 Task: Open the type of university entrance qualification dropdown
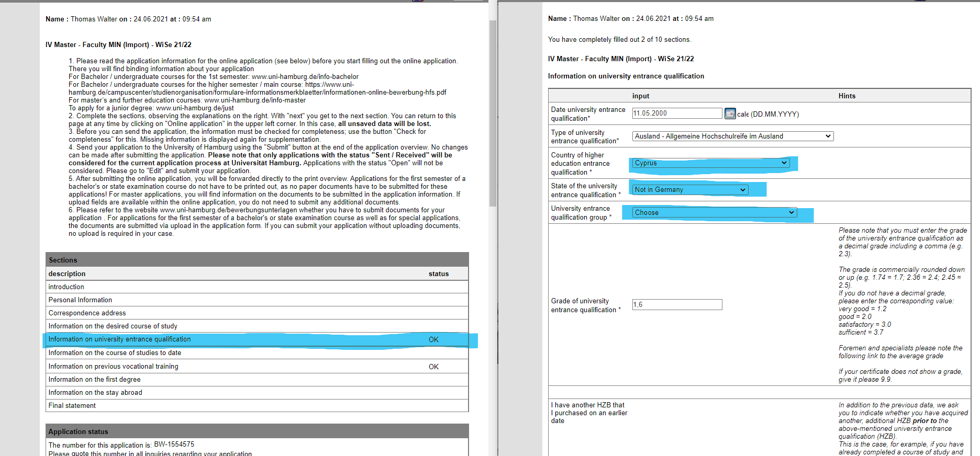point(732,136)
